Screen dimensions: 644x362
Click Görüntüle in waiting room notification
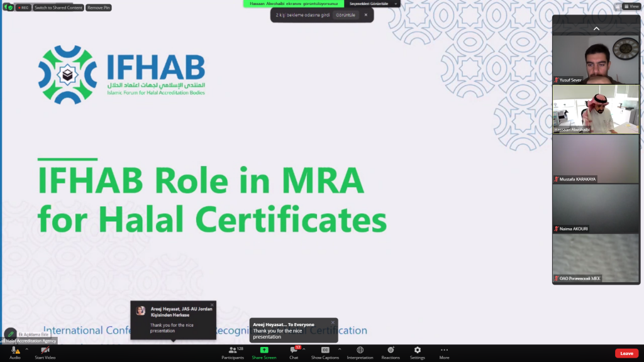[345, 15]
